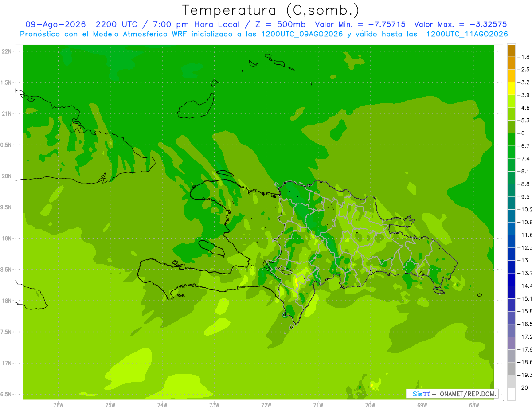532x411 pixels.
Task: Pick the white swatch below -20
Action: click(511, 394)
